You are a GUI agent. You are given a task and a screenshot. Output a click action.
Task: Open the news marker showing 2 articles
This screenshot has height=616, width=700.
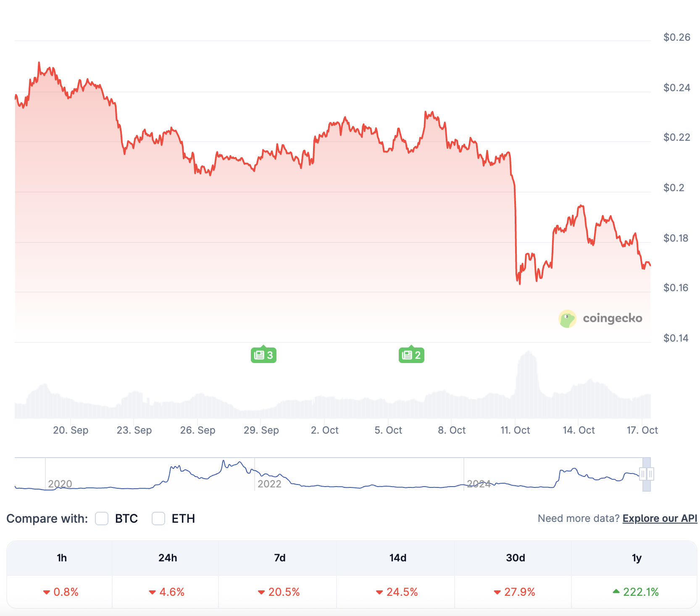[x=411, y=355]
